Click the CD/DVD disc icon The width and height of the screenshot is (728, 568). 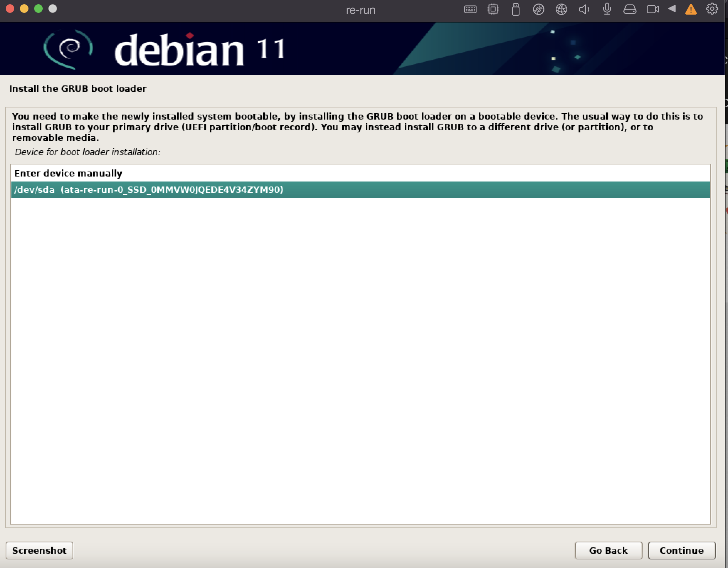(538, 9)
